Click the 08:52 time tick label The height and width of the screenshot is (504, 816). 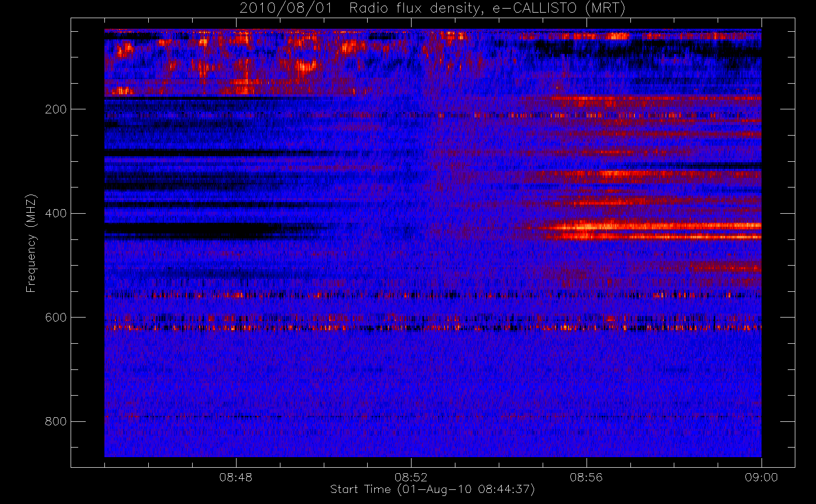(x=411, y=477)
